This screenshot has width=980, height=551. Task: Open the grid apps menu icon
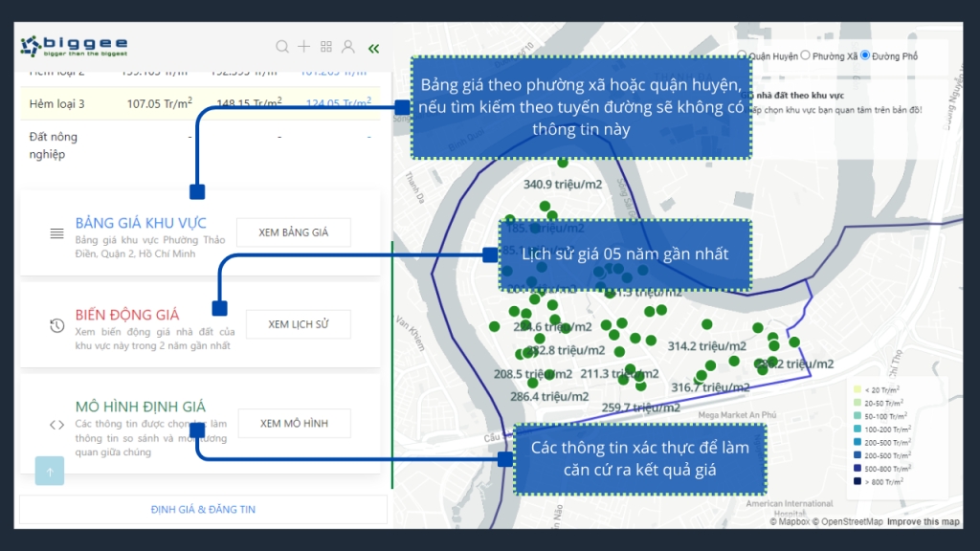point(326,47)
